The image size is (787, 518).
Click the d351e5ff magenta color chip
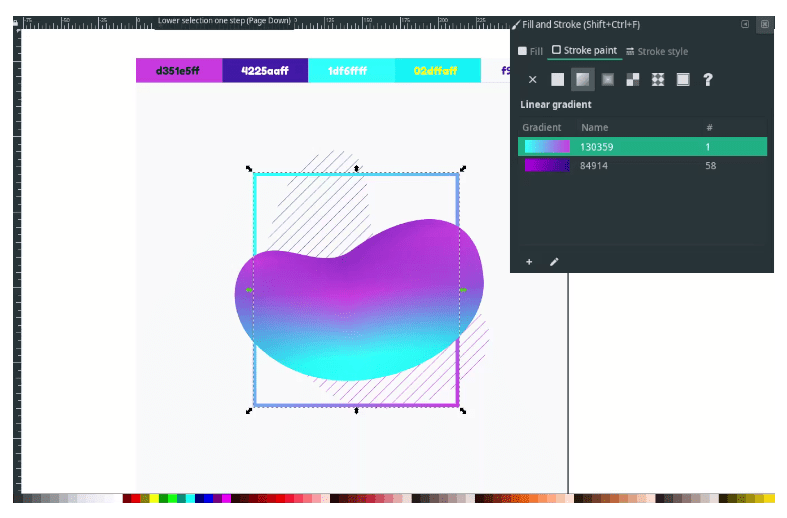click(x=179, y=71)
